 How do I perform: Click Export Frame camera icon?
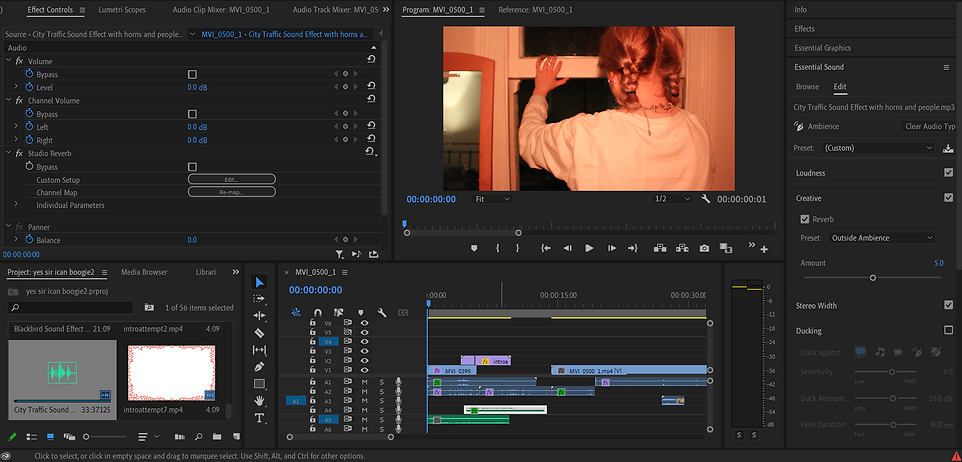(704, 248)
